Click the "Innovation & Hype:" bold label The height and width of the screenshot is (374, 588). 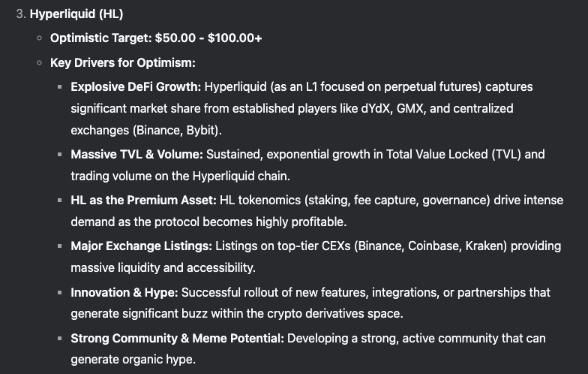(124, 292)
